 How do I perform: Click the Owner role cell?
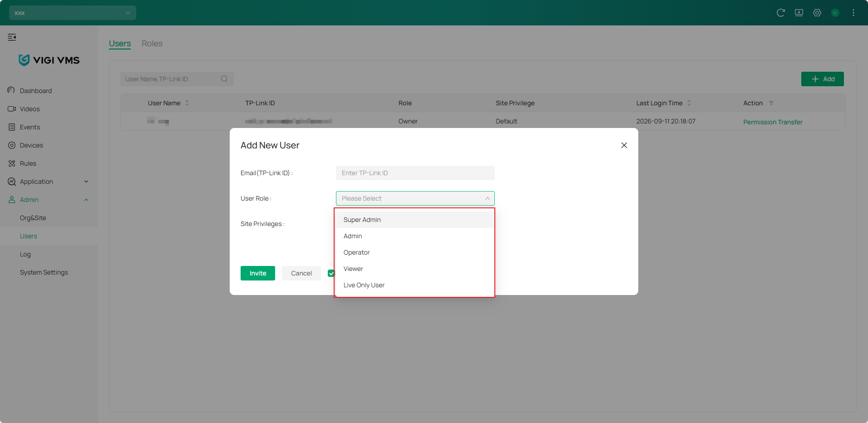(408, 121)
